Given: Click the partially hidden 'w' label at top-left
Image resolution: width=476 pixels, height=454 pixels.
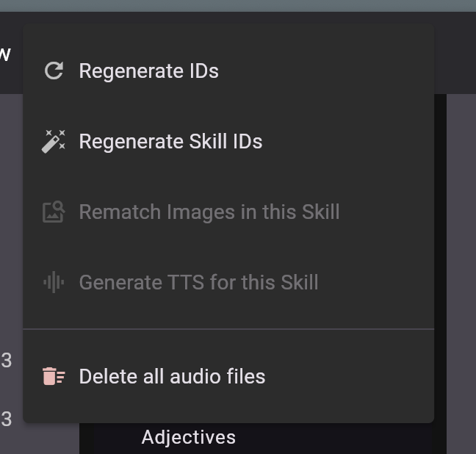Looking at the screenshot, I should pyautogui.click(x=5, y=54).
